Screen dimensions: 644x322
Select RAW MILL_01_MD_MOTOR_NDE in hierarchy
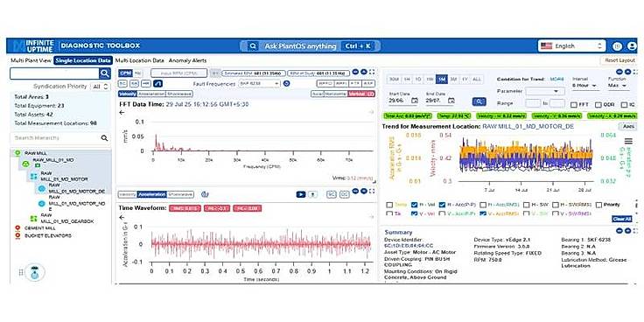tap(77, 203)
